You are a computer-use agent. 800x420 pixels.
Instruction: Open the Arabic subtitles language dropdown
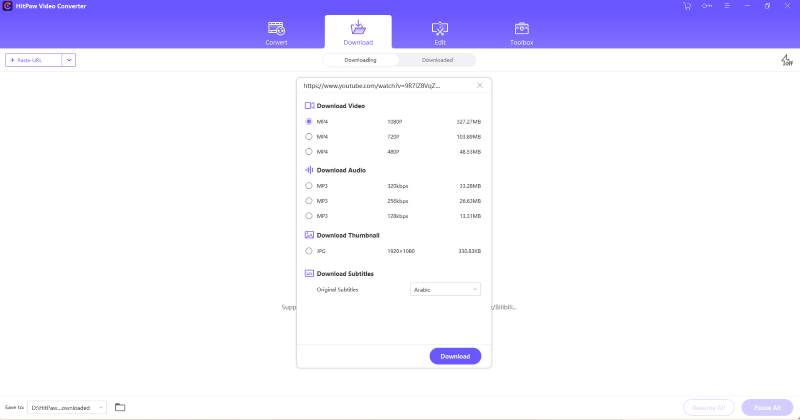(445, 289)
